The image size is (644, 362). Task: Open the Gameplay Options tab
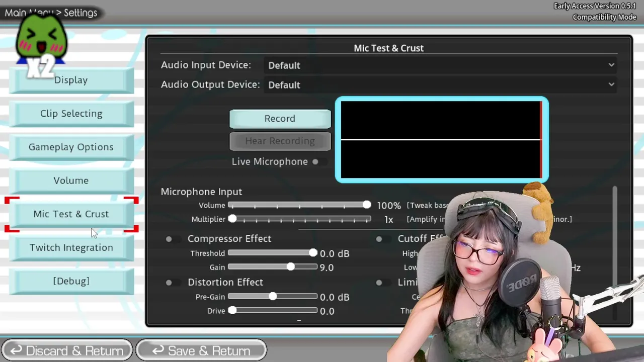(x=71, y=147)
